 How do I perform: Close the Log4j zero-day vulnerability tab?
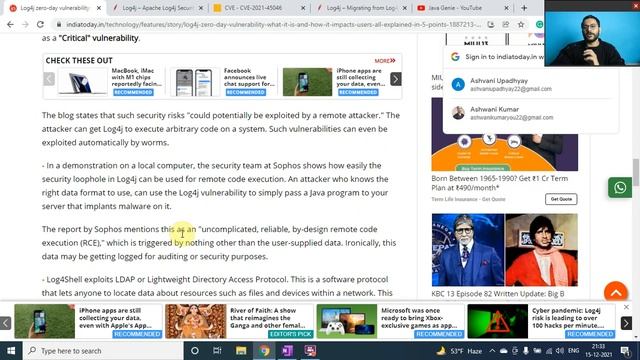pyautogui.click(x=99, y=8)
